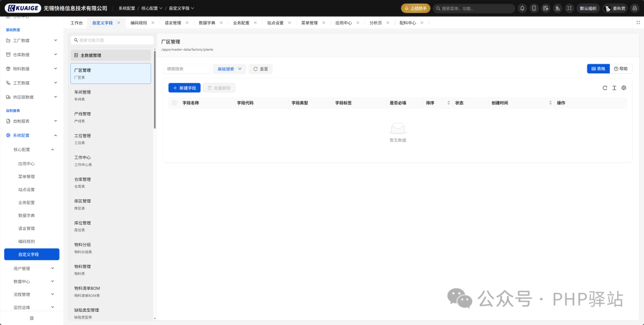Click the refresh icon above the table
The width and height of the screenshot is (644, 325).
point(605,88)
